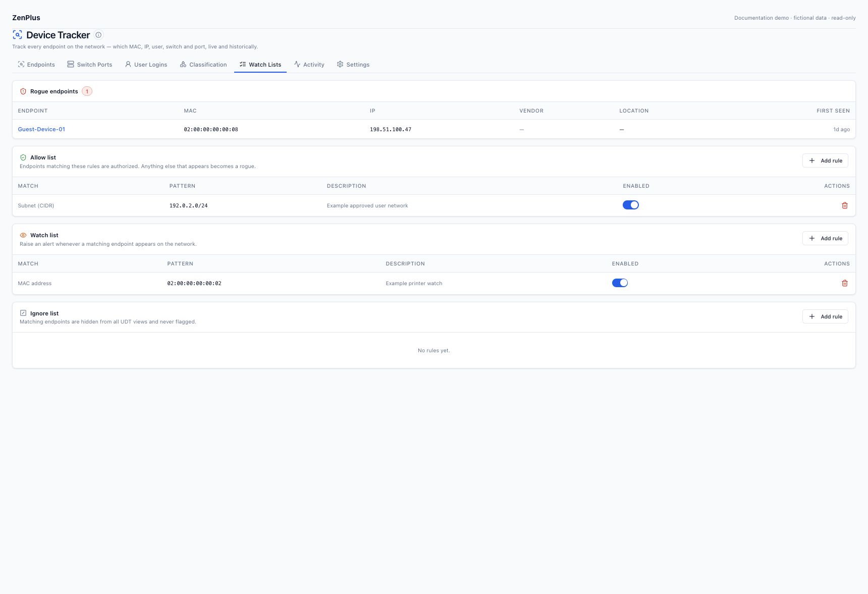
Task: Click the FIRST SEEN column header
Action: click(x=833, y=111)
